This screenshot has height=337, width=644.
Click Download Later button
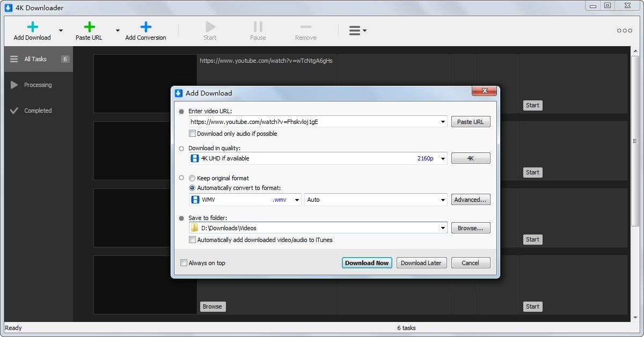[421, 263]
